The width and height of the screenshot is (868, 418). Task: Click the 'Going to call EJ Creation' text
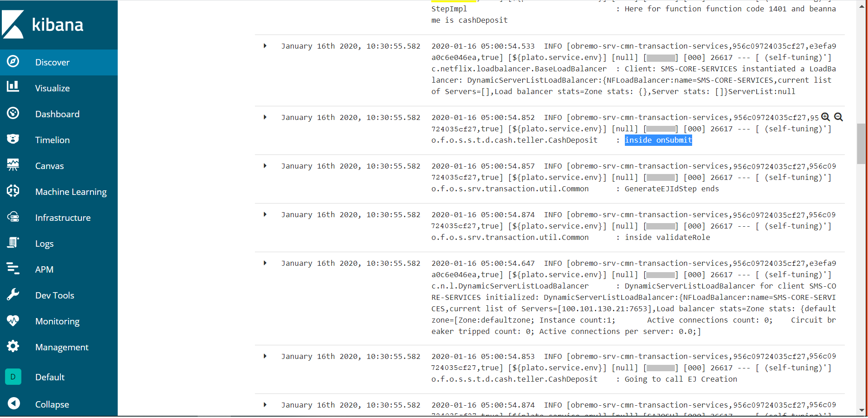coord(681,379)
